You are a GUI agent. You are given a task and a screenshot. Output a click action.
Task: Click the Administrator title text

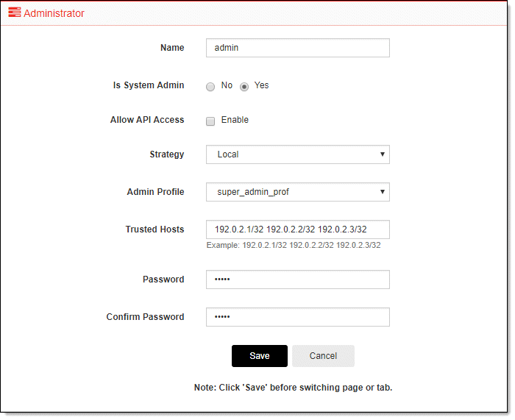[54, 13]
